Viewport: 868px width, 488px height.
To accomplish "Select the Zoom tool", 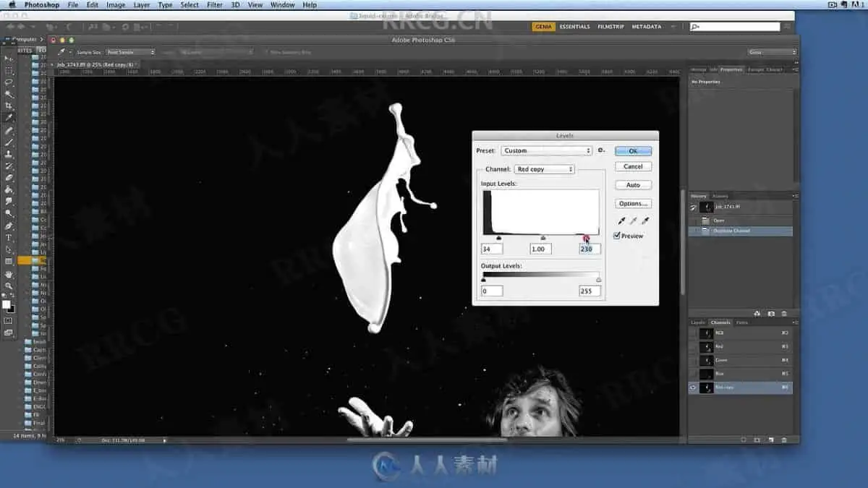I will (9, 286).
